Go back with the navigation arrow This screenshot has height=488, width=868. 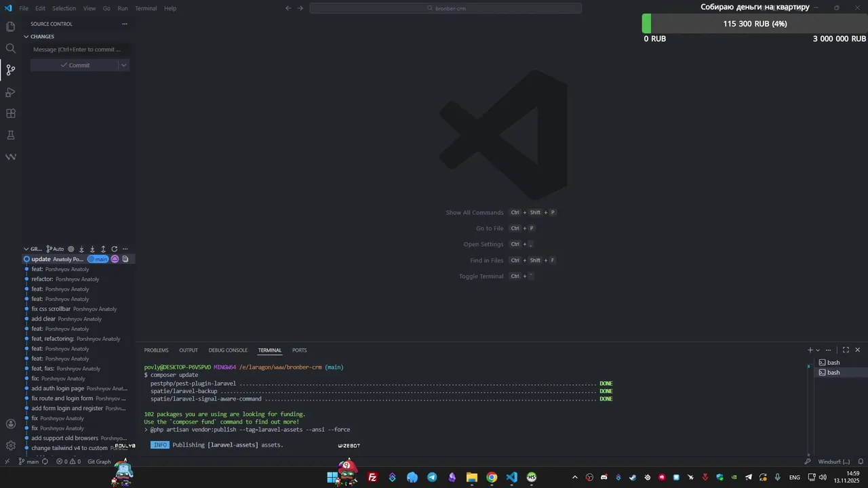pos(288,8)
